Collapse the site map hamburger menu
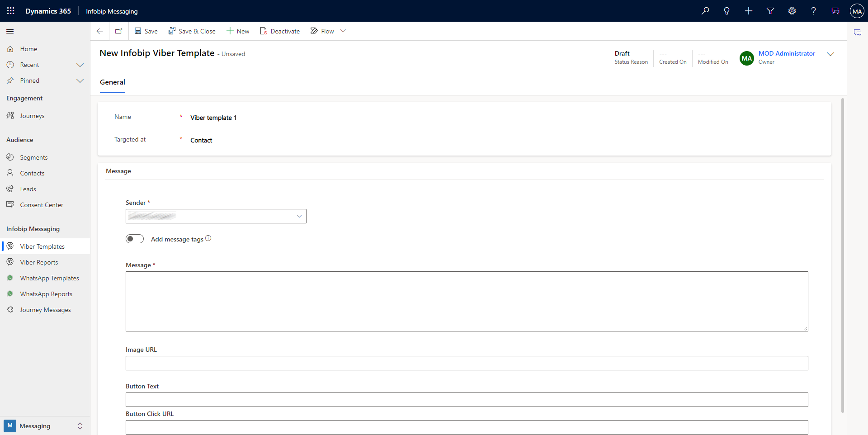Image resolution: width=868 pixels, height=435 pixels. click(10, 31)
